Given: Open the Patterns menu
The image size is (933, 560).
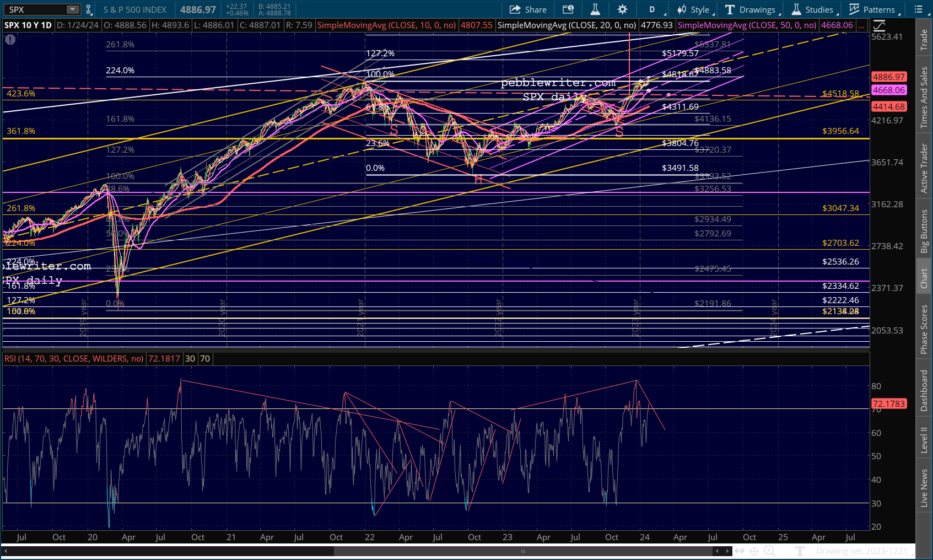Looking at the screenshot, I should (874, 9).
